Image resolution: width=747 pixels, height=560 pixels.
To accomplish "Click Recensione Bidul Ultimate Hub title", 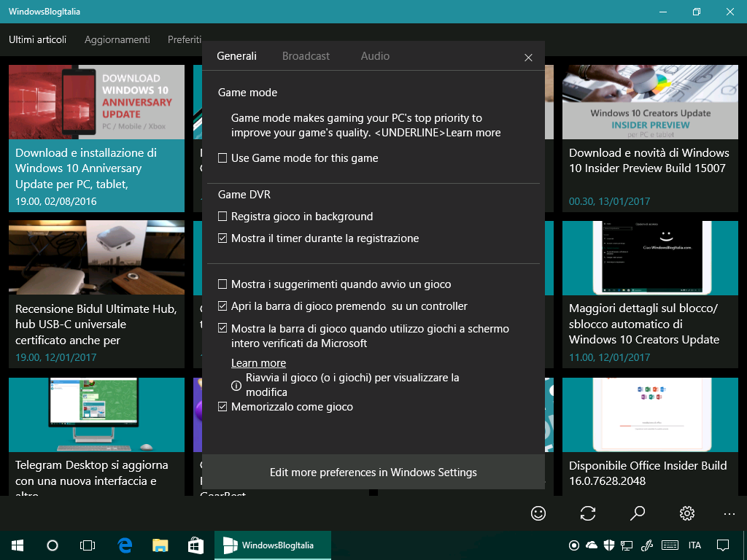I will point(96,324).
